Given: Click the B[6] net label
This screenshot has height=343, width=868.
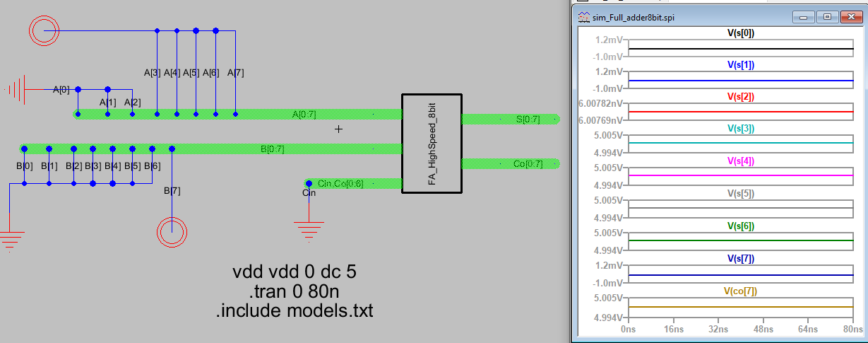Looking at the screenshot, I should (152, 166).
